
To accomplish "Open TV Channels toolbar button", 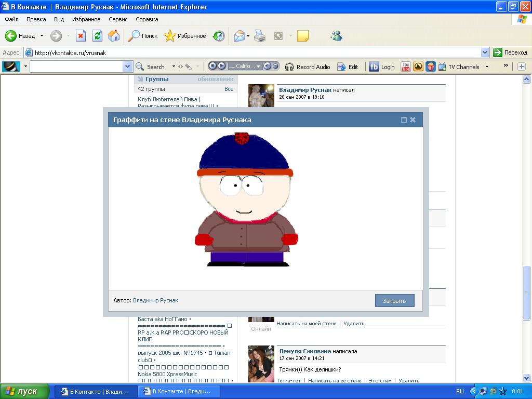I will pos(459,67).
